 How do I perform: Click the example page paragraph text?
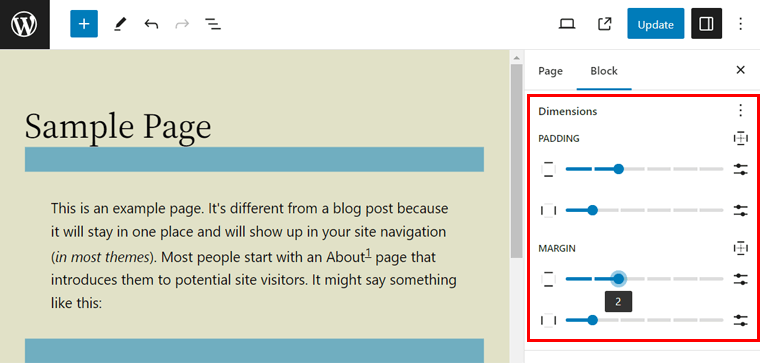pyautogui.click(x=254, y=256)
